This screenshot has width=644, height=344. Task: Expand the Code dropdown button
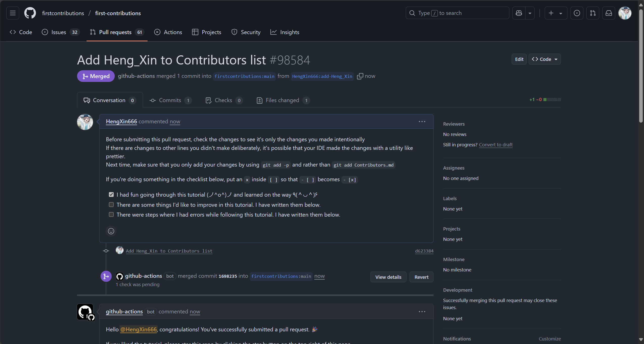coord(544,59)
